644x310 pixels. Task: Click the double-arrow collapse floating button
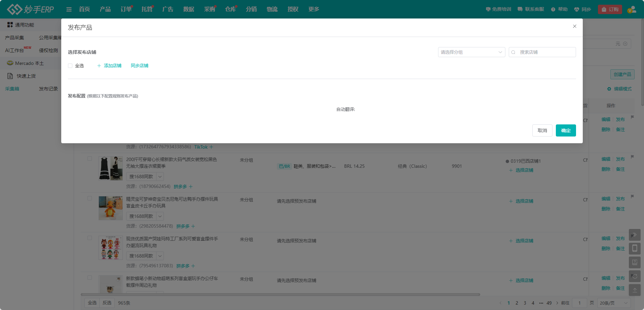635,235
